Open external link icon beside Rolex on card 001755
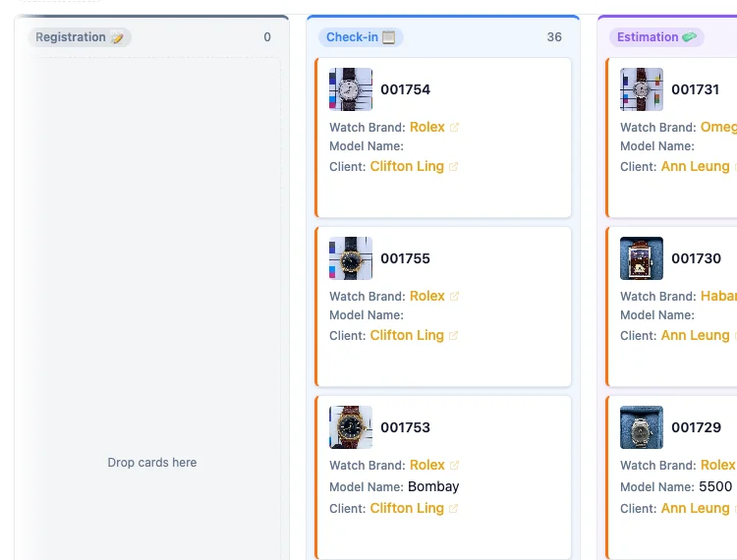737x560 pixels. point(454,297)
